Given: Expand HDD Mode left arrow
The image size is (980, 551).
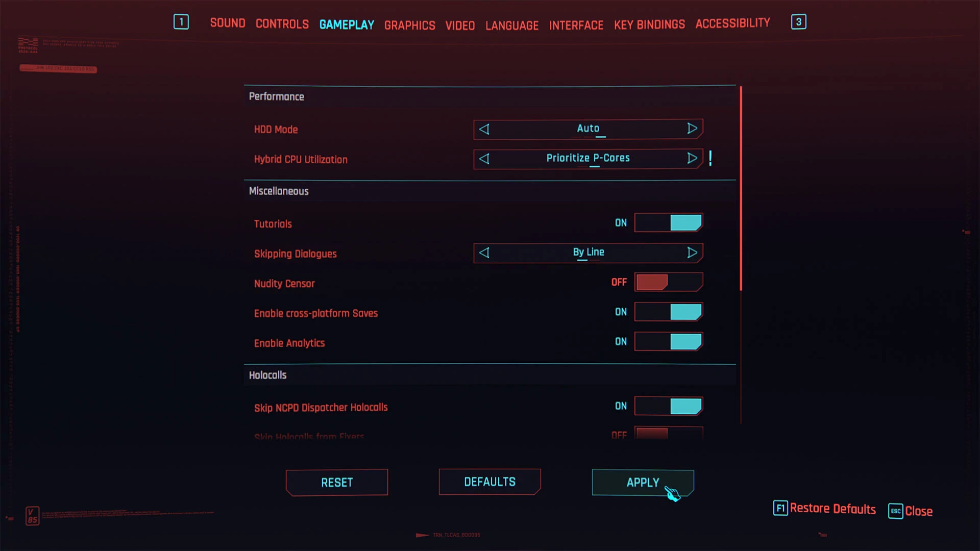Looking at the screenshot, I should 484,129.
